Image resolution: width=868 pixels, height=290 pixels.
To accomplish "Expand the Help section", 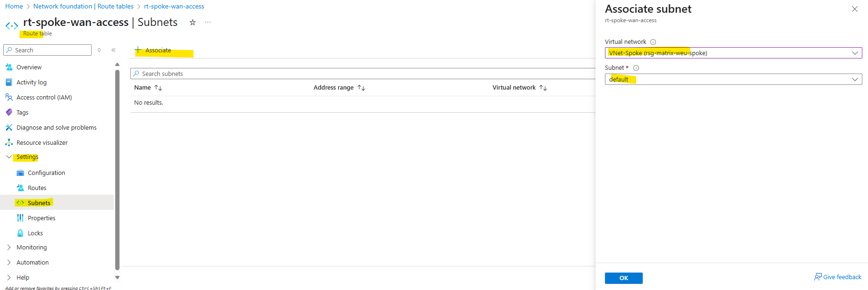I will point(9,277).
